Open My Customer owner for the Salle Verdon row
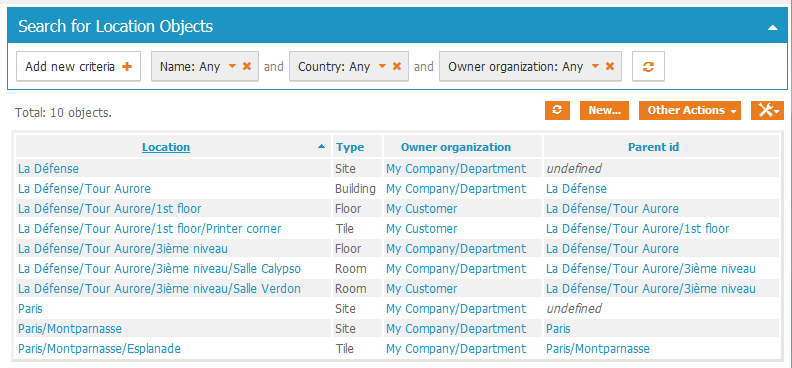 click(421, 289)
